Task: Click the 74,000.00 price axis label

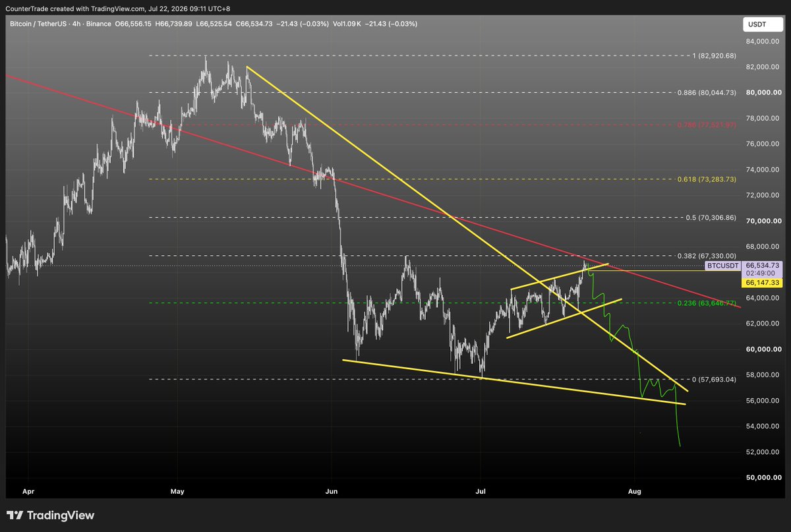Action: point(764,169)
